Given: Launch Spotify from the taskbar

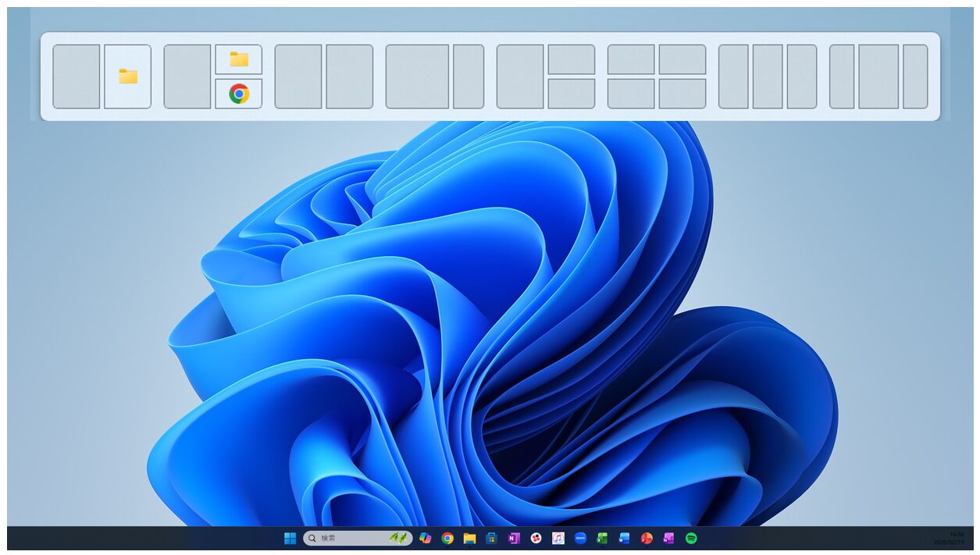Looking at the screenshot, I should point(691,538).
